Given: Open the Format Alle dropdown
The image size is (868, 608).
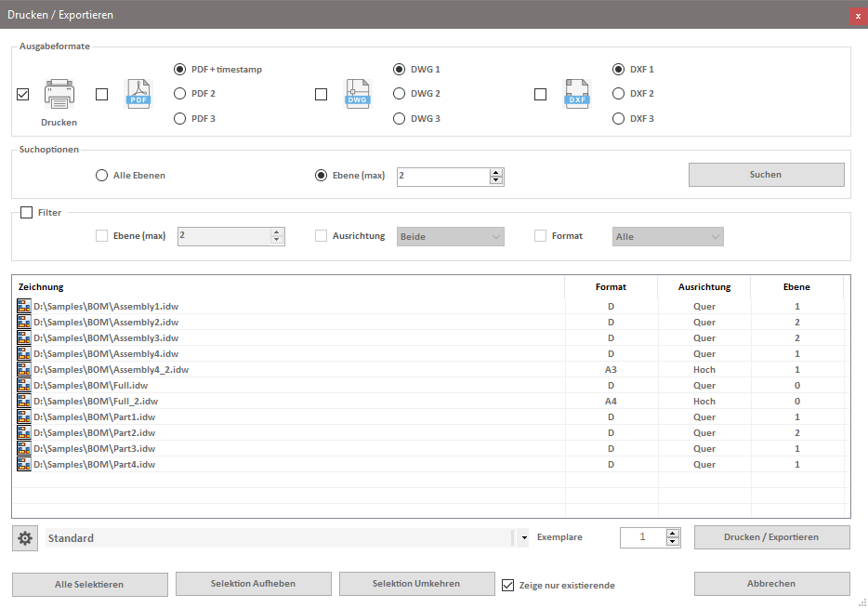Looking at the screenshot, I should (667, 236).
